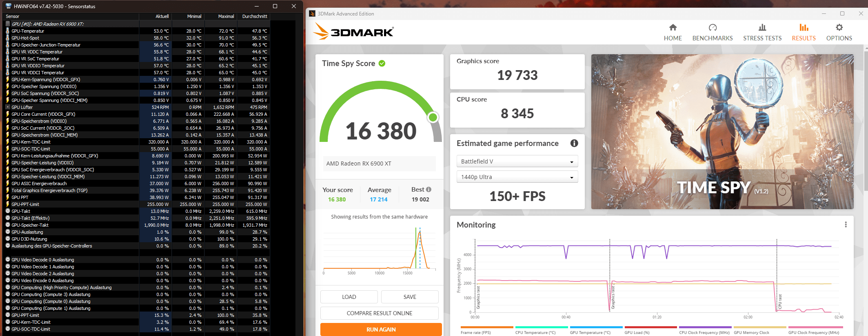Open the BENCHMARKS section in 3DMark
The image size is (868, 336).
click(x=713, y=33)
